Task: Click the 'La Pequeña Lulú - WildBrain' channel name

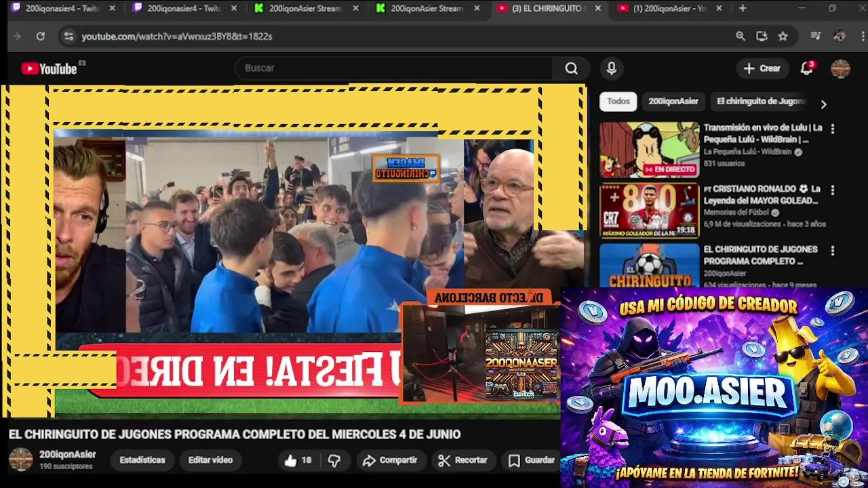Action: point(747,152)
